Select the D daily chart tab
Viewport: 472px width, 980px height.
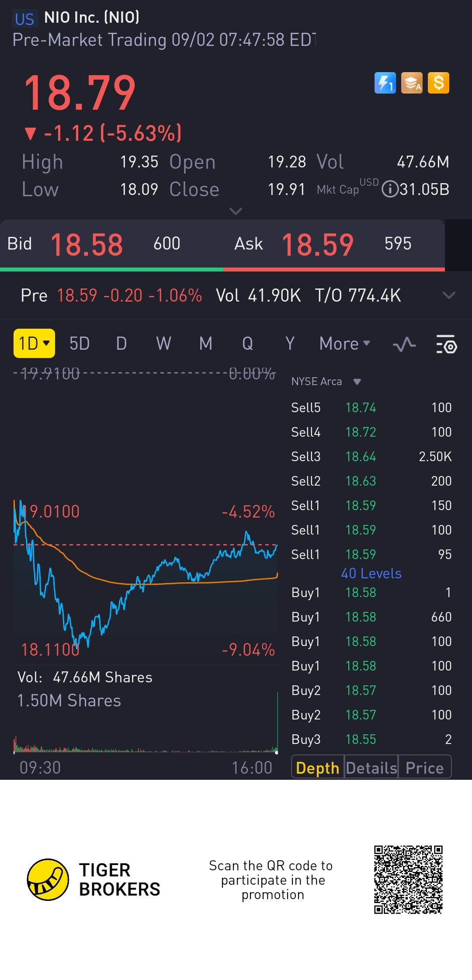tap(121, 344)
